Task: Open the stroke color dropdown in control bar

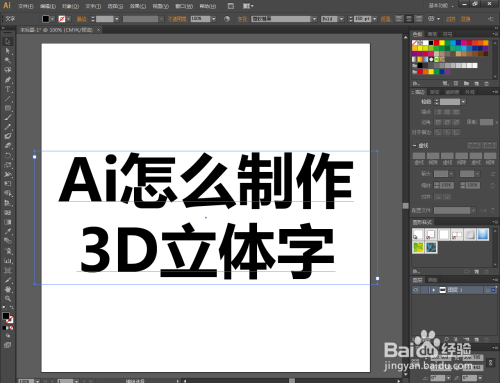Action: (69, 19)
